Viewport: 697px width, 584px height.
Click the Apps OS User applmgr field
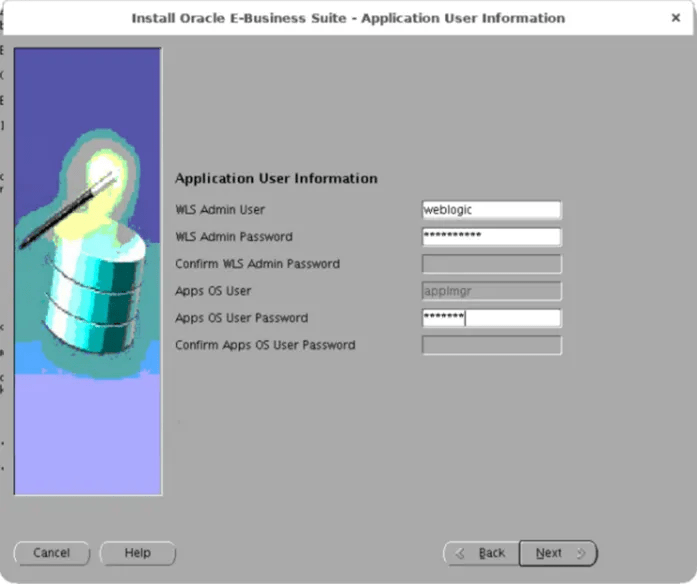491,291
